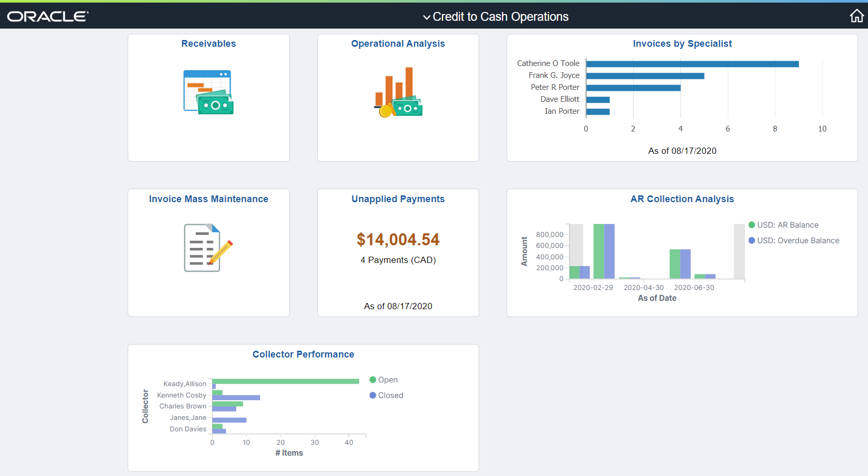The width and height of the screenshot is (868, 476).
Task: Select the Kenneth Cosby closed items bar
Action: tap(236, 398)
